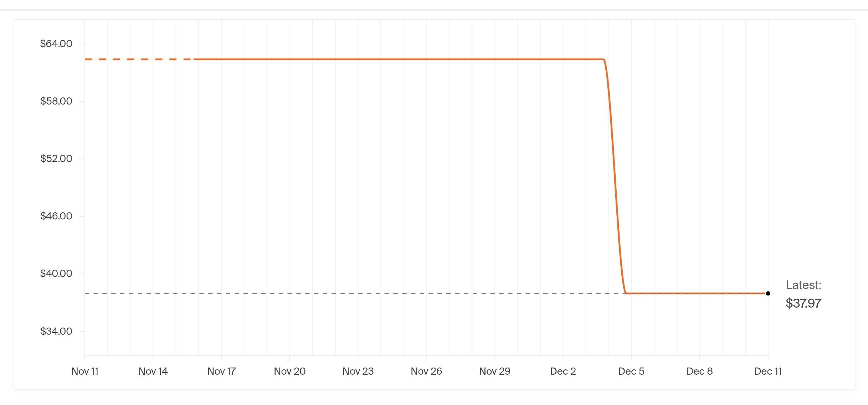This screenshot has width=868, height=405.
Task: Select the Dec 5 axis label
Action: [631, 371]
